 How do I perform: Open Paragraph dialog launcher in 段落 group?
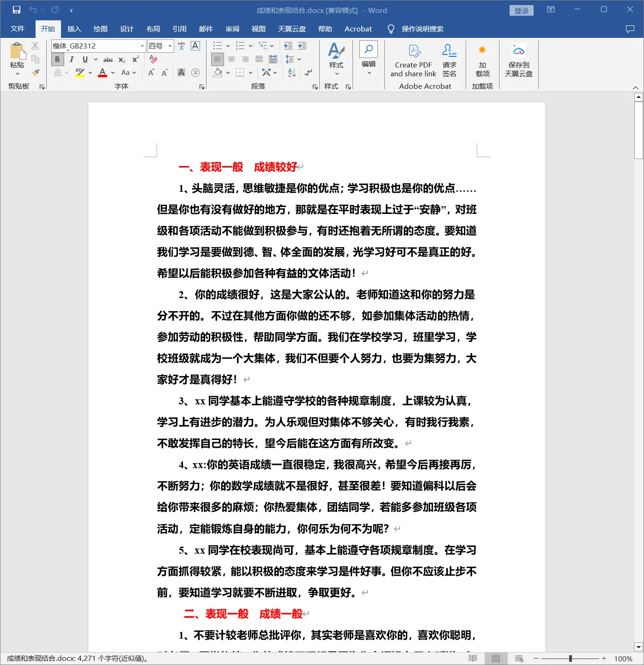click(x=315, y=86)
